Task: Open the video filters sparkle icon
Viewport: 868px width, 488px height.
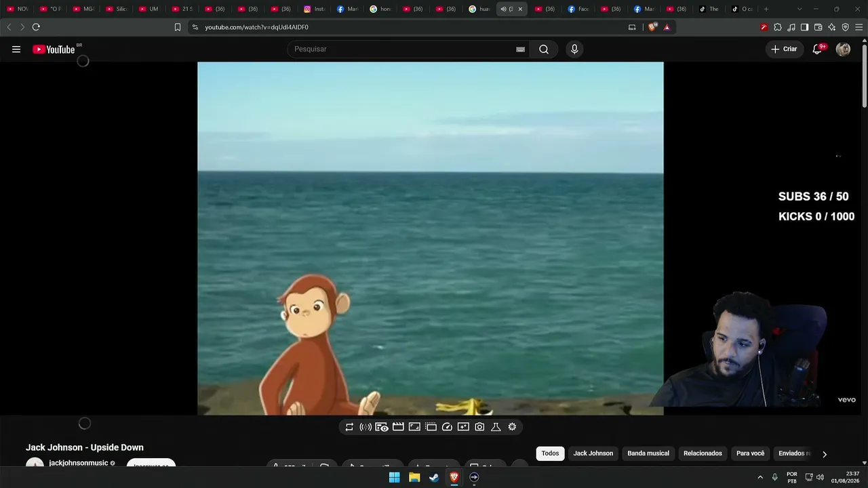Action: click(x=463, y=427)
